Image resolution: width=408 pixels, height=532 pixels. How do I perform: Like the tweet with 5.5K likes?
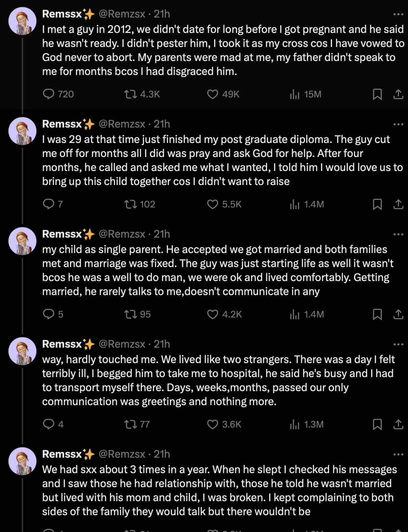point(212,204)
